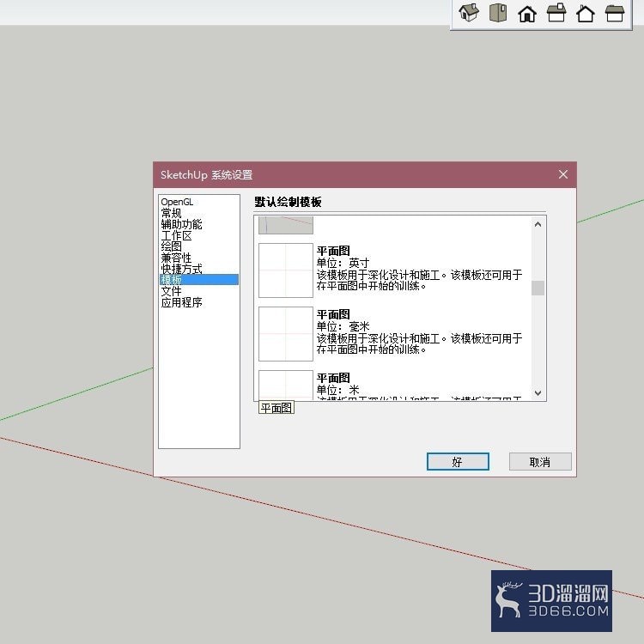Open the 应用程序 settings category

pyautogui.click(x=181, y=302)
